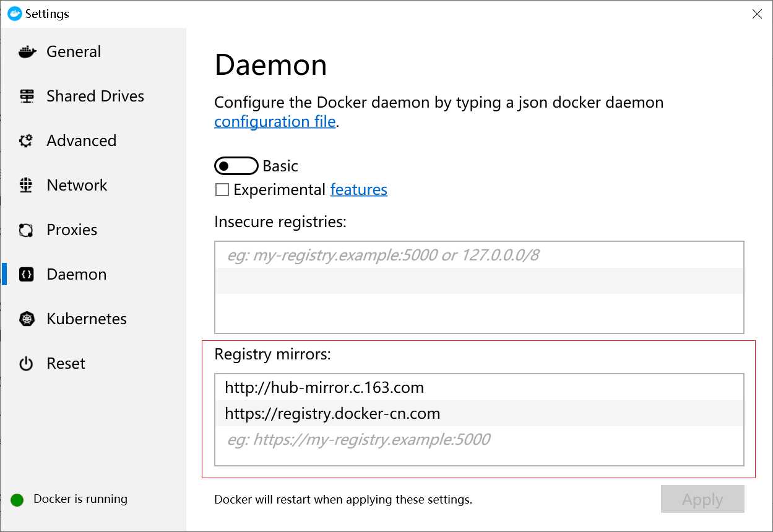Image resolution: width=773 pixels, height=532 pixels.
Task: Click the Kubernetes helm wheel icon
Action: pos(27,319)
